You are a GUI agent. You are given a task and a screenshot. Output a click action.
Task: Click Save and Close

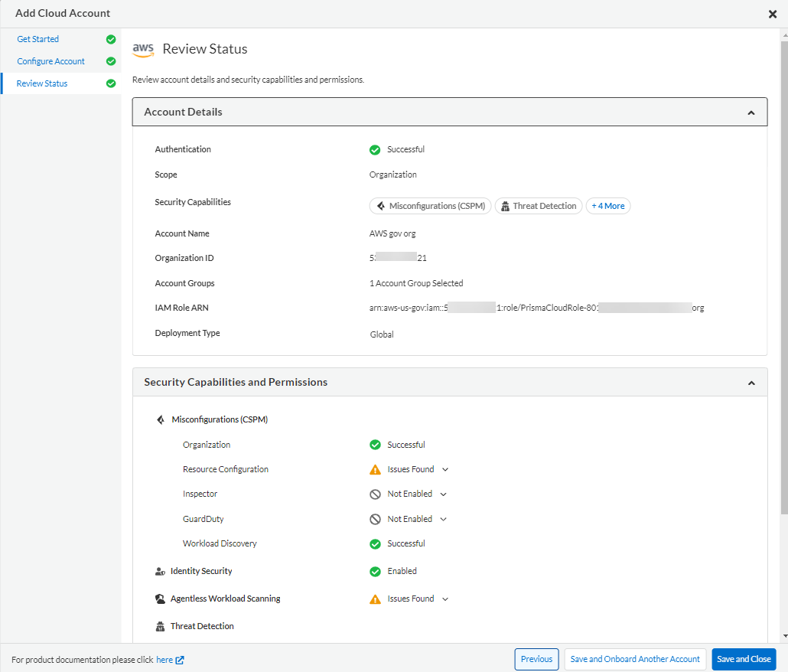(744, 659)
